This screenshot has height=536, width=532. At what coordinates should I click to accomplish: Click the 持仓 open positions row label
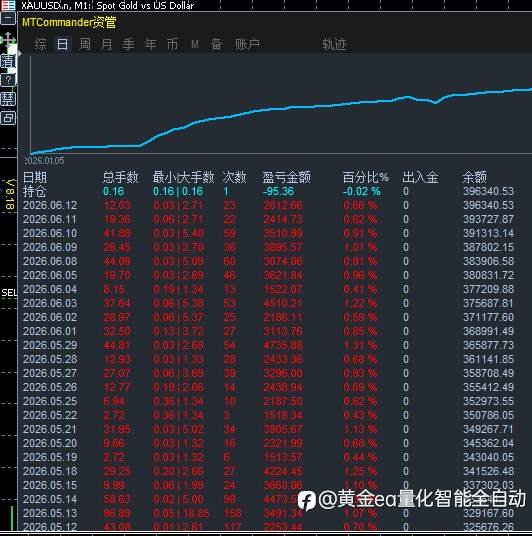pos(34,191)
